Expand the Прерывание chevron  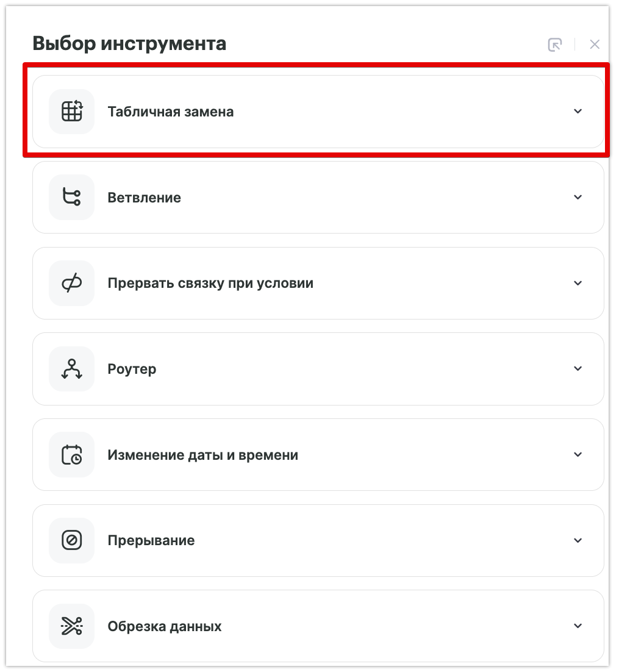[578, 540]
